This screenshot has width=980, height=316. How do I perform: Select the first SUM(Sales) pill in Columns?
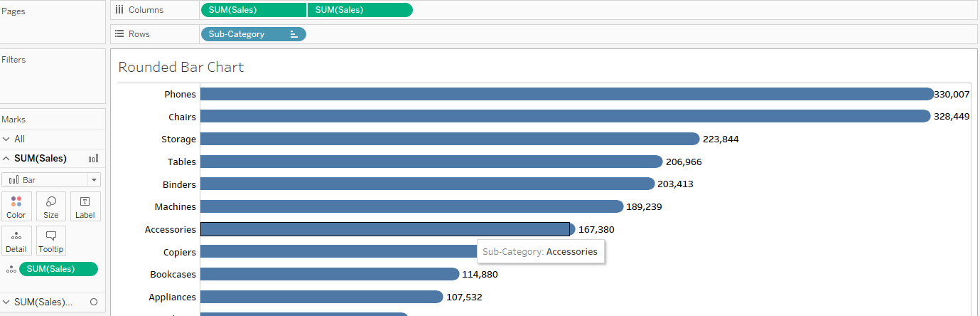coord(254,10)
